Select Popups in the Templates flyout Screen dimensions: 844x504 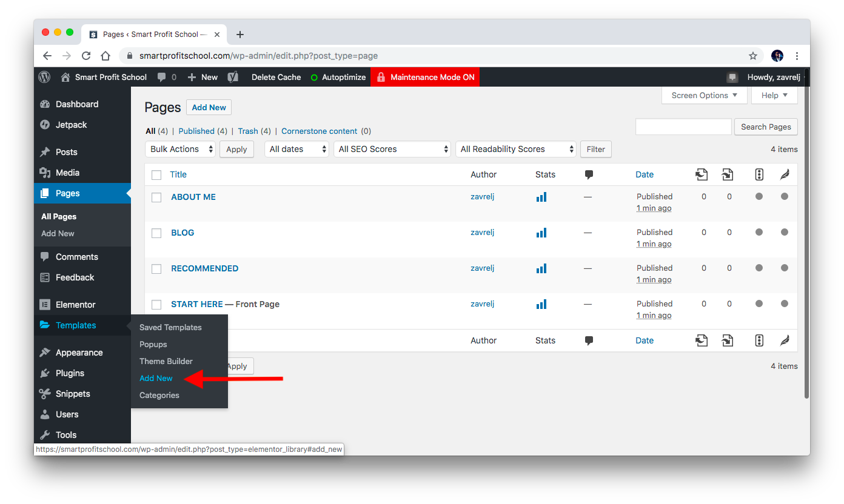153,344
